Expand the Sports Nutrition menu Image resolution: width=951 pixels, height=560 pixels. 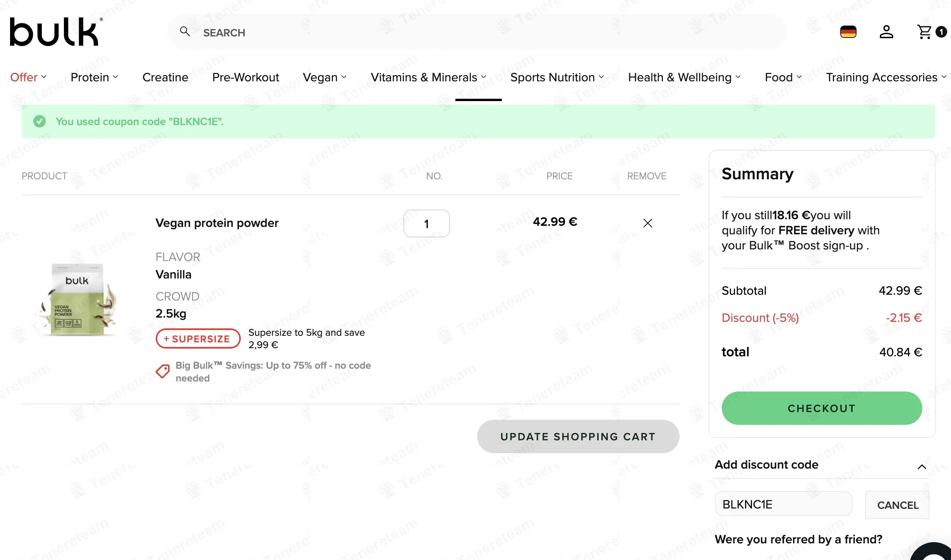point(557,77)
